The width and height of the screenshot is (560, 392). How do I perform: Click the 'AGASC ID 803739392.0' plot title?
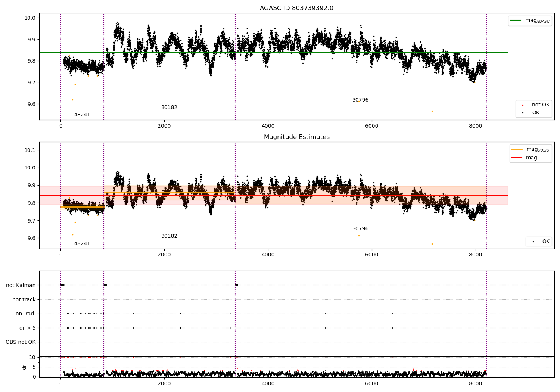click(296, 8)
